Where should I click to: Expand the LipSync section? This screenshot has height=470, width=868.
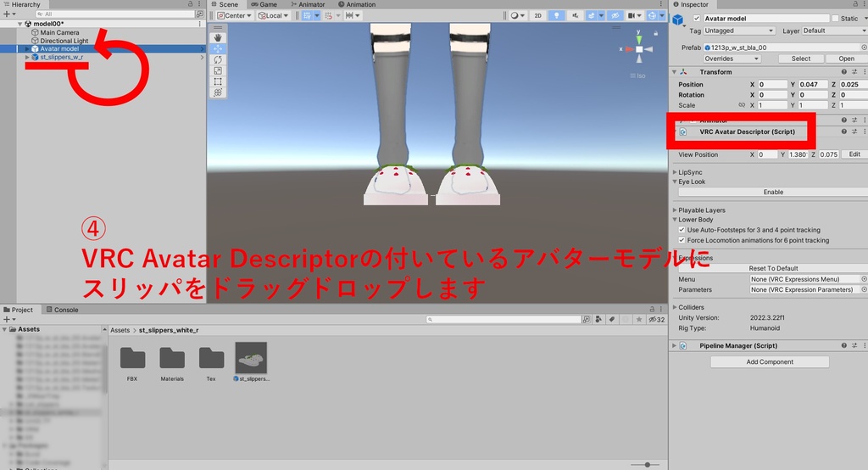(675, 172)
